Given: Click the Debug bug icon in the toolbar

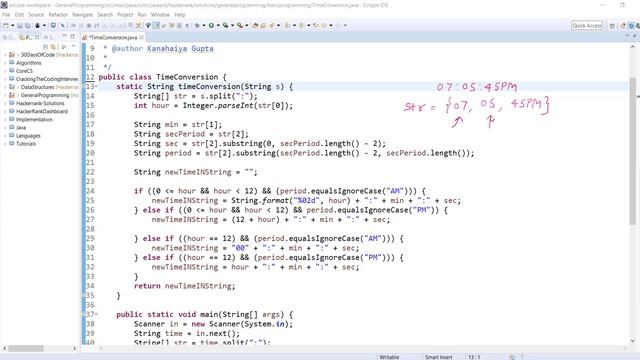Looking at the screenshot, I should (x=197, y=25).
